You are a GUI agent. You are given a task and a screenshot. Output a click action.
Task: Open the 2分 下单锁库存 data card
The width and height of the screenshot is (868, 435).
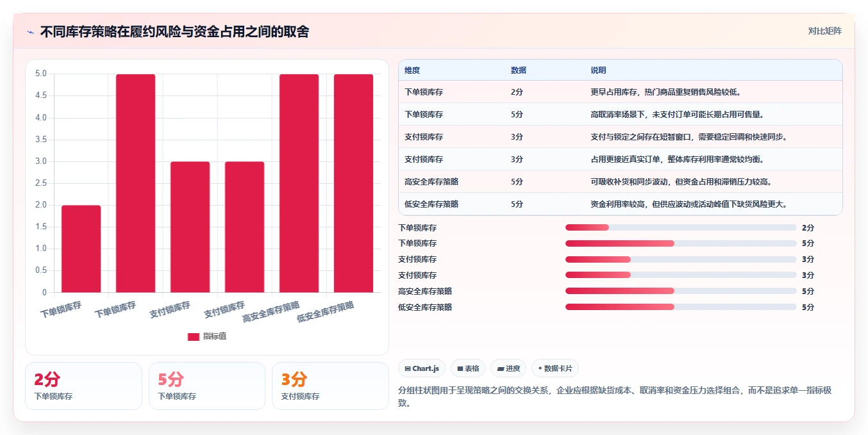pyautogui.click(x=83, y=386)
